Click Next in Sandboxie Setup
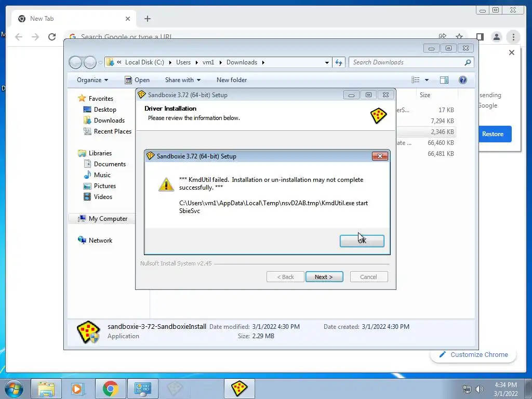This screenshot has height=399, width=532. point(324,277)
